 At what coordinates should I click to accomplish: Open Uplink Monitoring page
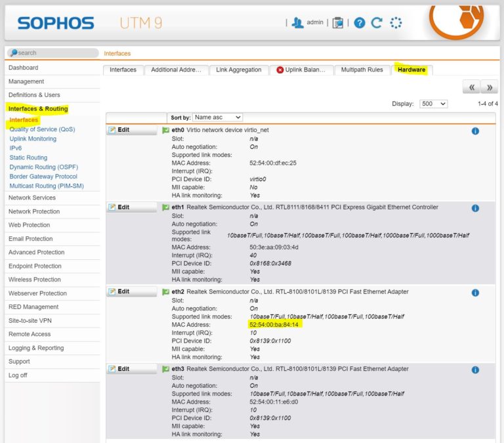tap(33, 139)
